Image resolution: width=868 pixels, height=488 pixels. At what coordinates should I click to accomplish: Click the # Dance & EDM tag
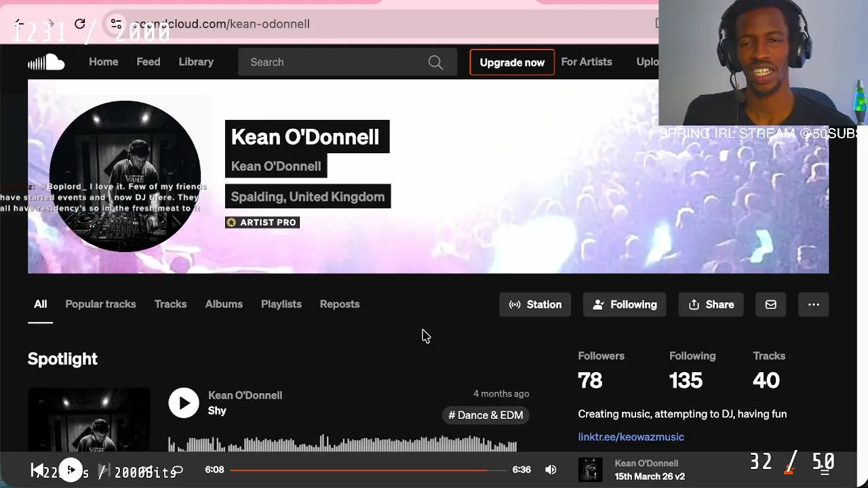tap(486, 415)
